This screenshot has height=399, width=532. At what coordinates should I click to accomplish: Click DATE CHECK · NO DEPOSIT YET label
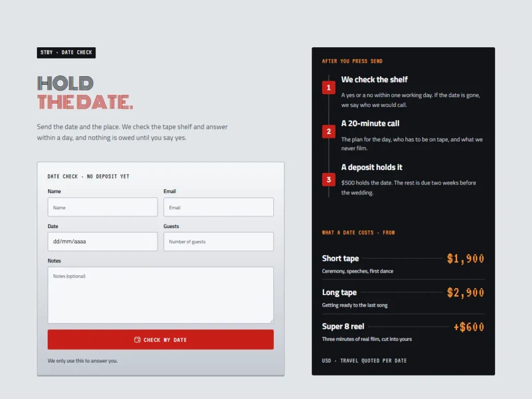(x=88, y=177)
